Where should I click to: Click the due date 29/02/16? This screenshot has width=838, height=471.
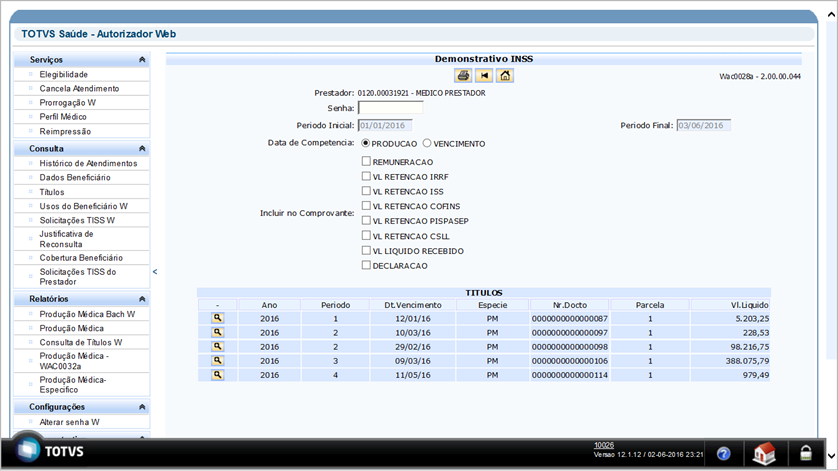pos(413,347)
